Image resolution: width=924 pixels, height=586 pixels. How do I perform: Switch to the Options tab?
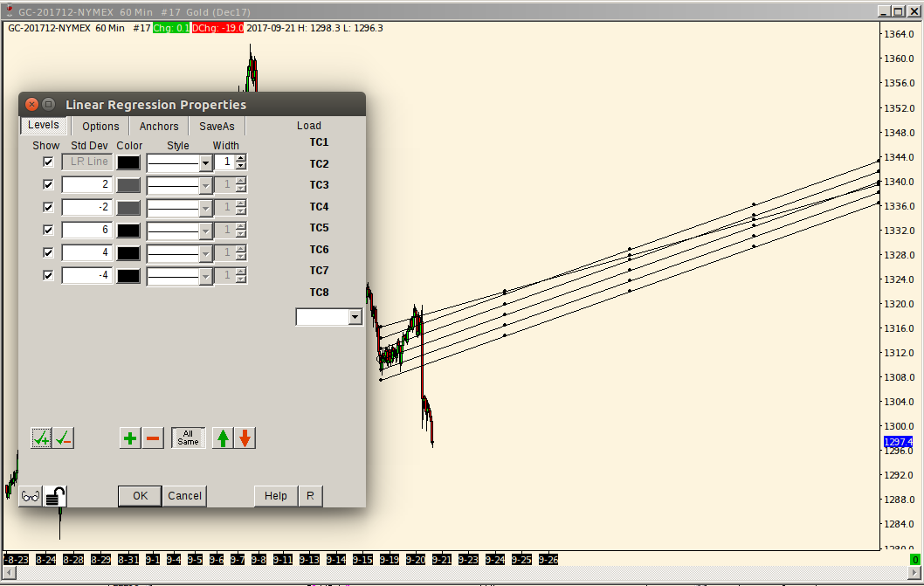click(x=100, y=126)
